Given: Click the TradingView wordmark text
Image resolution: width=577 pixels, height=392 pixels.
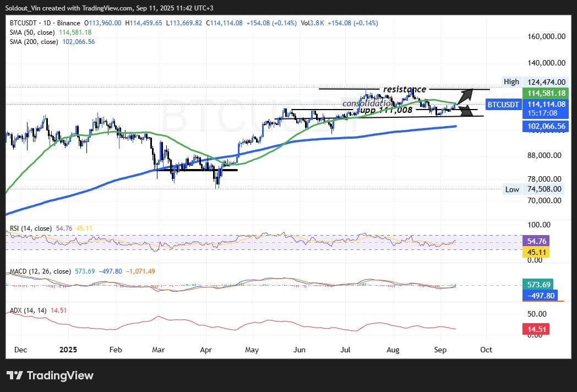Looking at the screenshot, I should coord(60,375).
